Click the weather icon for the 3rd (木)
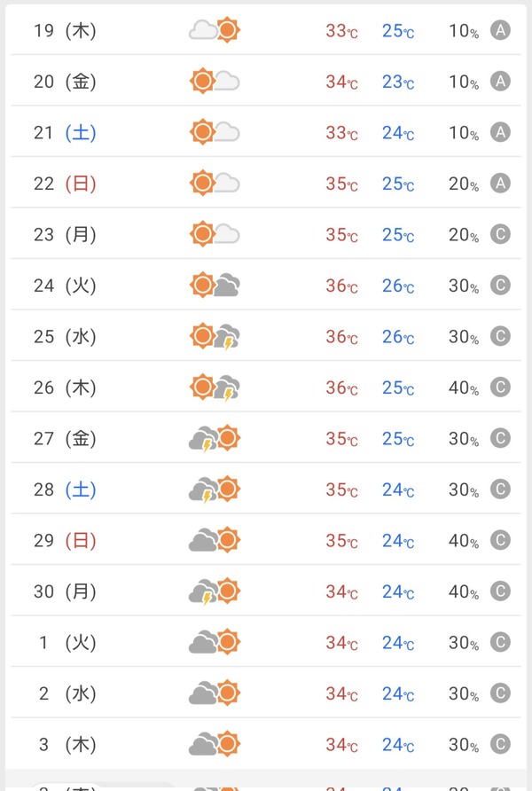Viewport: 532px width, 791px height. point(215,744)
